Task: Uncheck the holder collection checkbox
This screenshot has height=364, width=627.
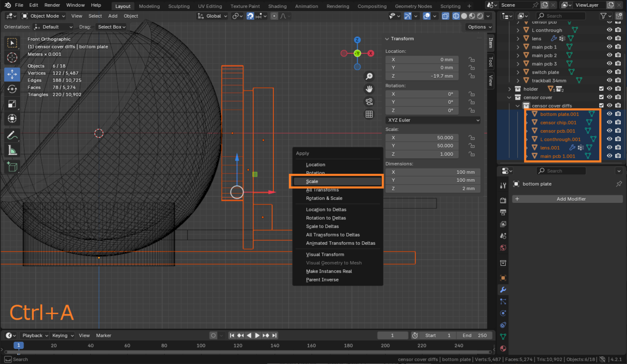Action: tap(601, 89)
